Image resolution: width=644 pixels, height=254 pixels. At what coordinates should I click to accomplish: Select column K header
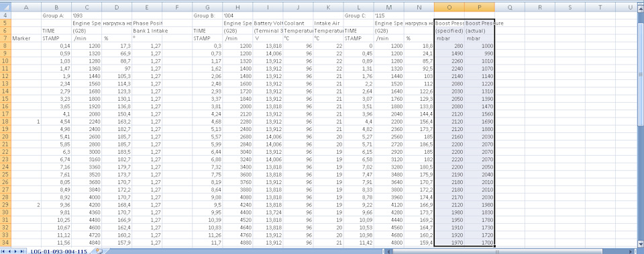coord(328,7)
